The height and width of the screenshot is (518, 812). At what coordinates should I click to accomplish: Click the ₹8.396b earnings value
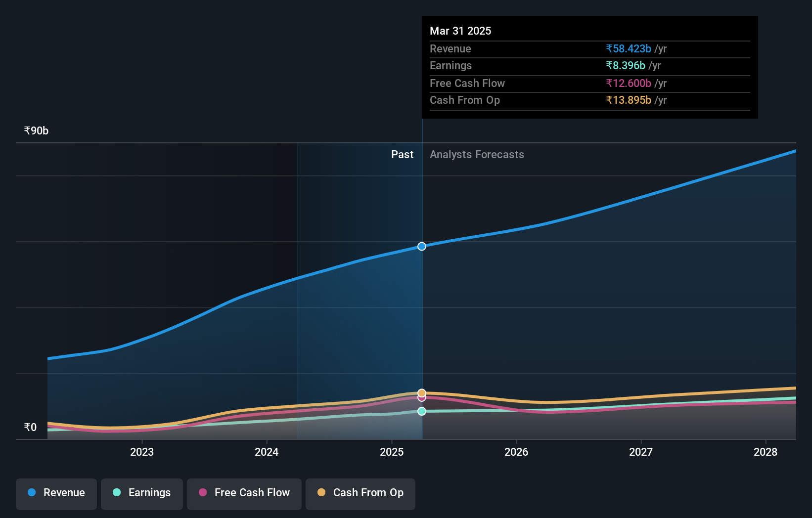point(626,65)
